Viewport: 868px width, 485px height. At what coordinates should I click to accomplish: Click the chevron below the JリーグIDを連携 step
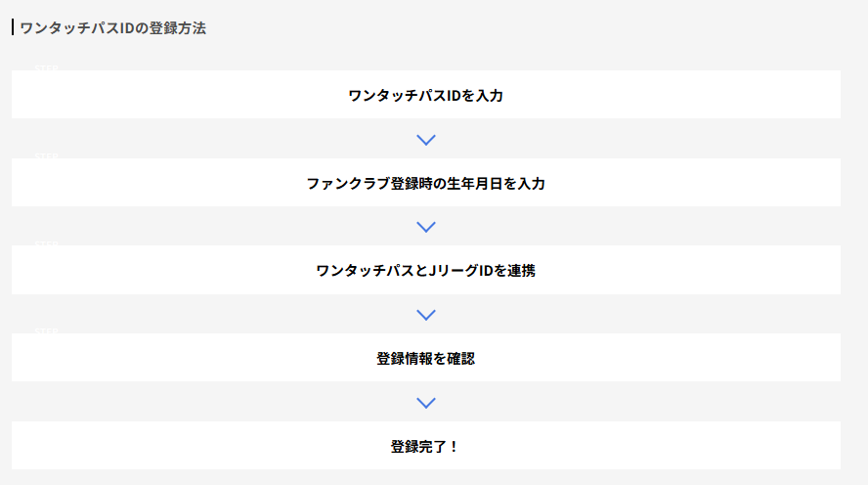pyautogui.click(x=425, y=315)
